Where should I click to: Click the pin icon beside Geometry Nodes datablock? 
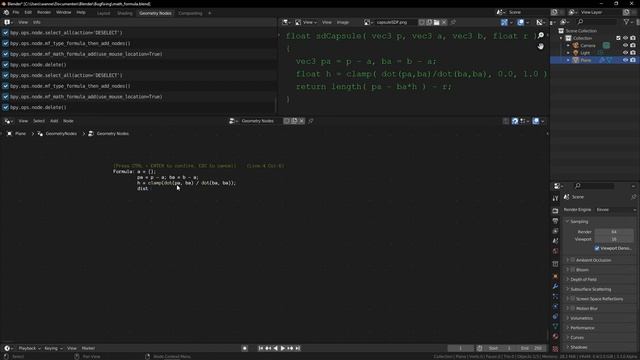pos(311,121)
